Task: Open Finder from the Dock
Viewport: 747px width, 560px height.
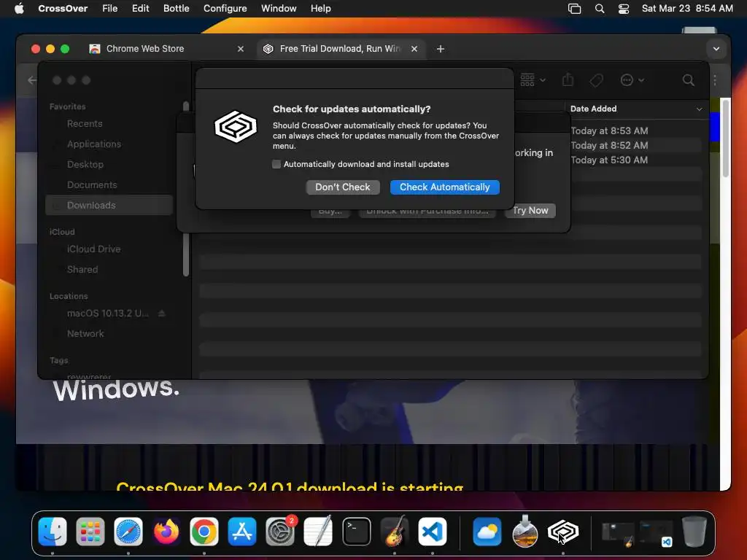Action: coord(53,531)
